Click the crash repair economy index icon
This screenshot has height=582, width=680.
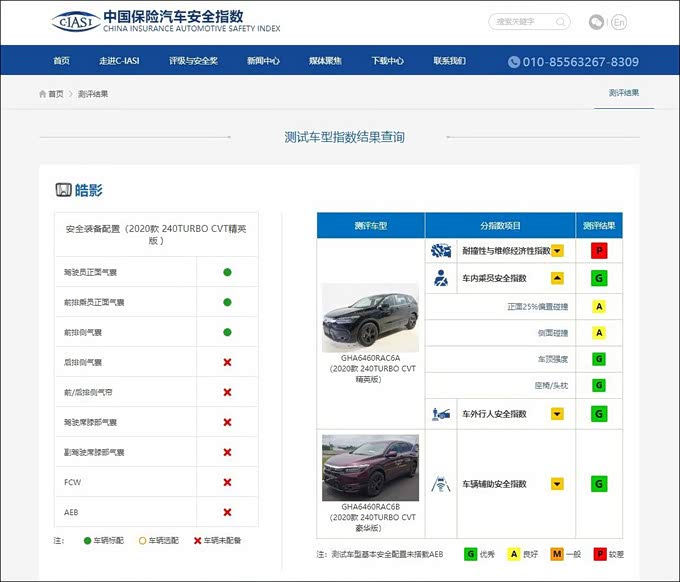pos(440,250)
